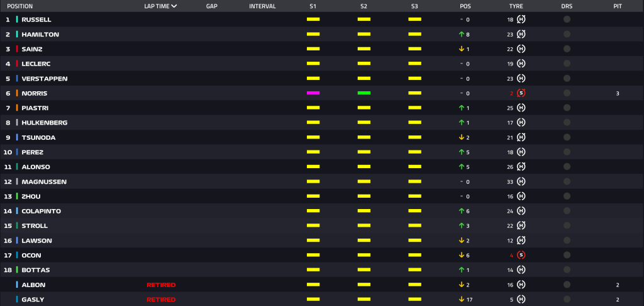The height and width of the screenshot is (306, 644).
Task: Select driver name RUSSELL
Action: (x=36, y=20)
